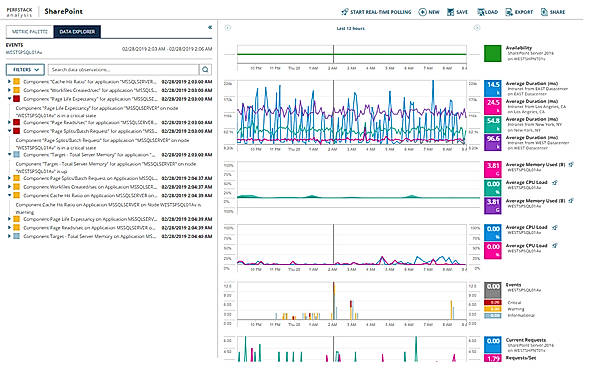The image size is (589, 368).
Task: Expand the Page Life Expectancy 2:04:39 AM event
Action: pyautogui.click(x=9, y=219)
